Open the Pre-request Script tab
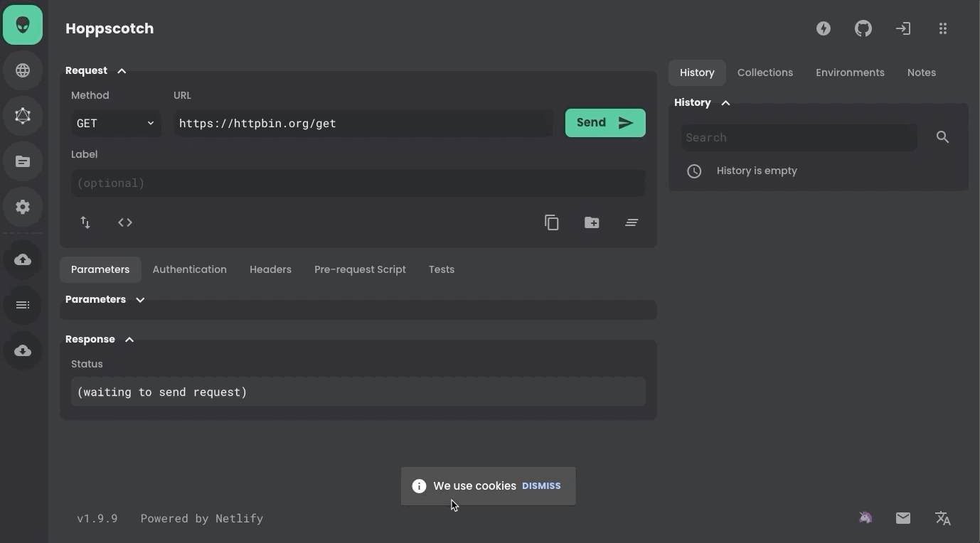The width and height of the screenshot is (980, 543). [x=360, y=269]
